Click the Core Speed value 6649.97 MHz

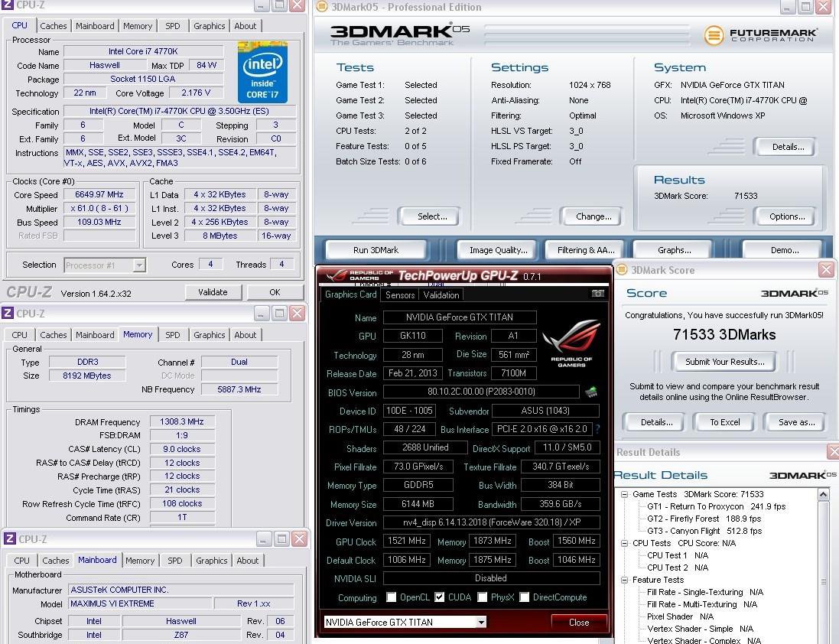pyautogui.click(x=99, y=195)
